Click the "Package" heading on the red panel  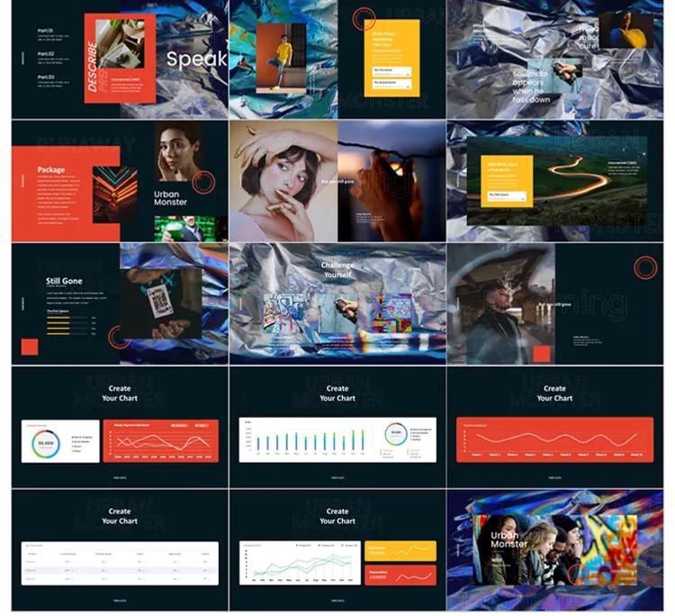50,169
